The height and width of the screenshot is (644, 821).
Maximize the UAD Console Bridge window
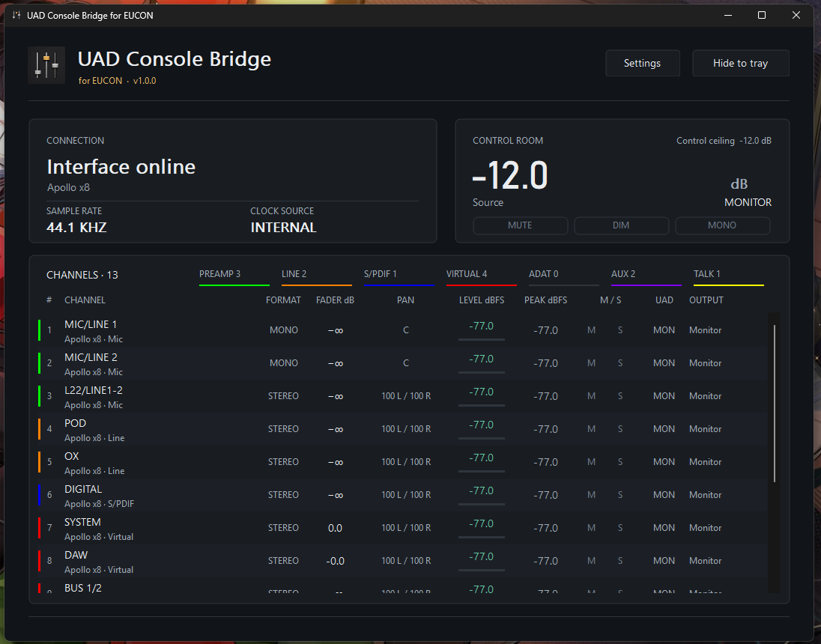click(762, 15)
